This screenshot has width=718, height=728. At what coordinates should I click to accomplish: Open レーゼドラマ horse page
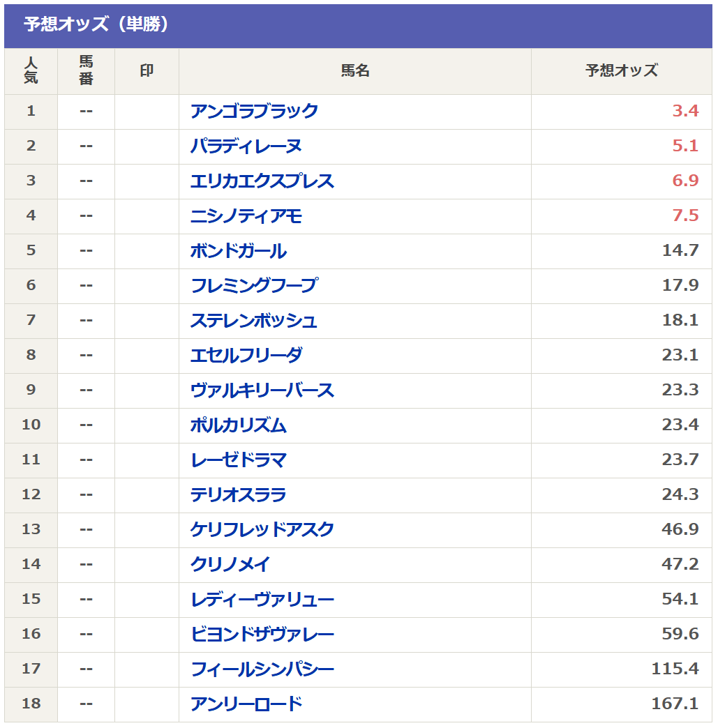(238, 460)
